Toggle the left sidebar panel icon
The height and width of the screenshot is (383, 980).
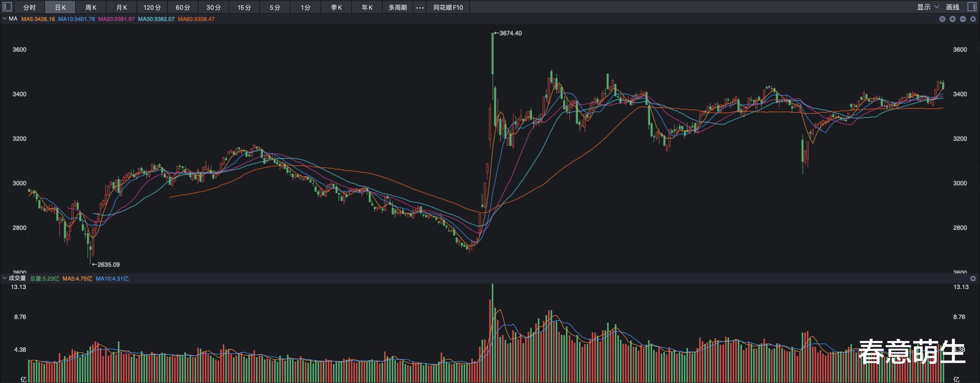pos(7,7)
